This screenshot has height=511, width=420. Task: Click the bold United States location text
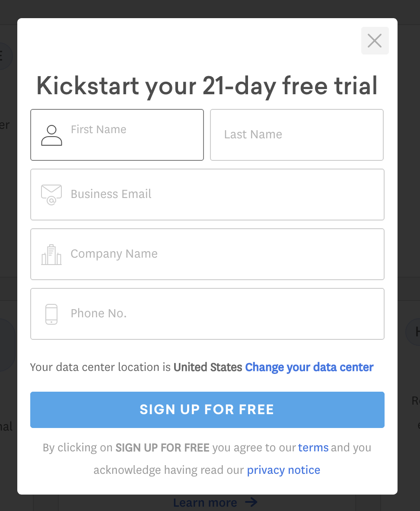click(208, 367)
